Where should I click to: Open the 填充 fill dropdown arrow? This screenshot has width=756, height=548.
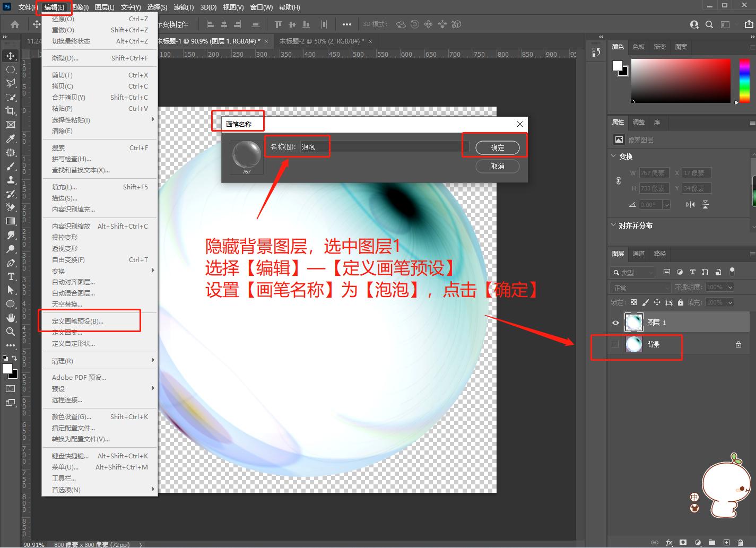point(730,302)
